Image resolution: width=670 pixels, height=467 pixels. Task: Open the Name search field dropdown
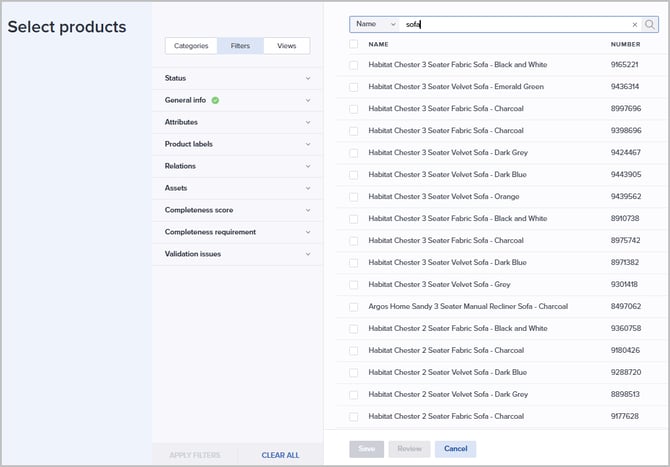[374, 25]
